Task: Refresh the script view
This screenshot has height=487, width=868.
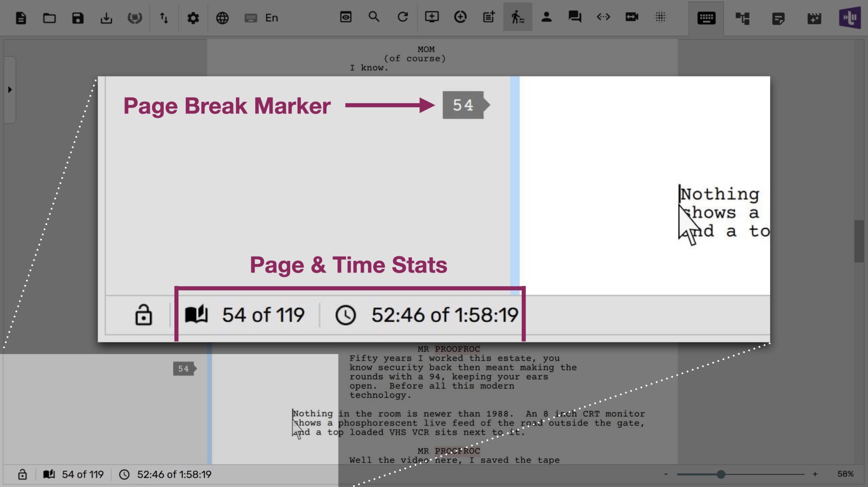Action: click(402, 18)
